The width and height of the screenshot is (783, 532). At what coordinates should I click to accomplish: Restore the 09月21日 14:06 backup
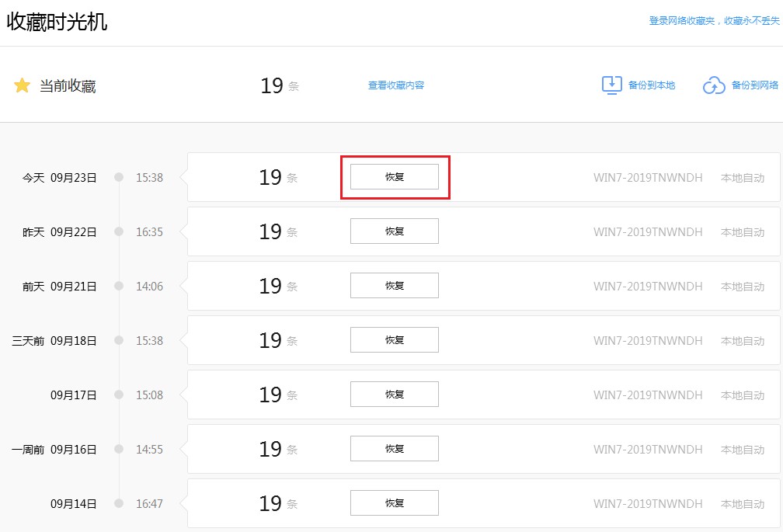pos(395,286)
